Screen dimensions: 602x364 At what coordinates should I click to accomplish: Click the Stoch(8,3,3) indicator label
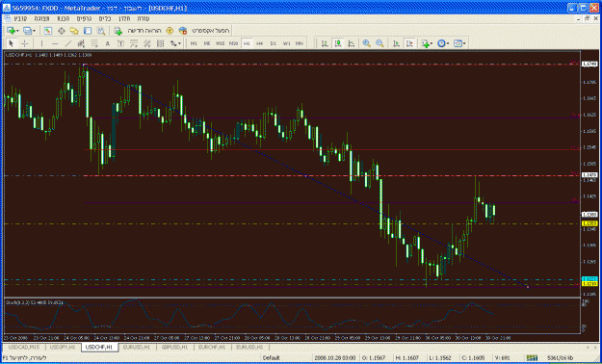[x=35, y=302]
